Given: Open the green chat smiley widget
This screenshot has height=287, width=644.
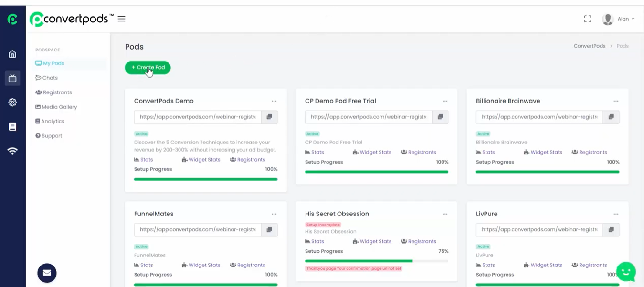Looking at the screenshot, I should tap(626, 272).
